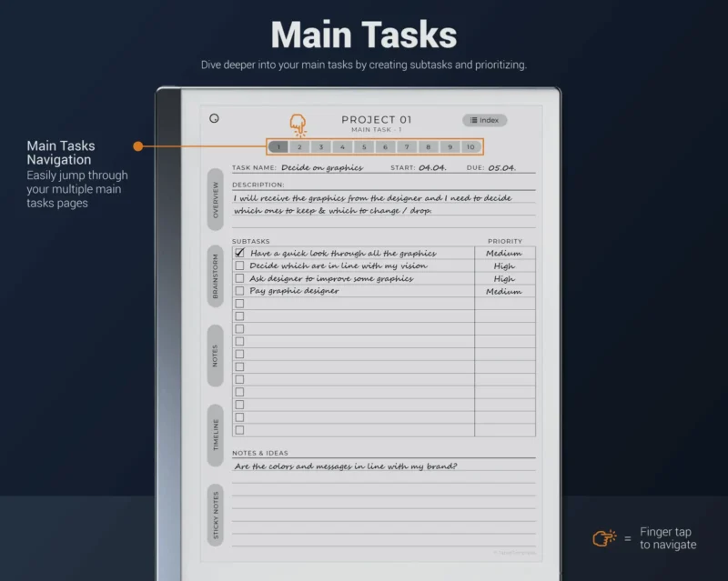Click the Task Name field
This screenshot has width=728, height=581.
[x=323, y=168]
